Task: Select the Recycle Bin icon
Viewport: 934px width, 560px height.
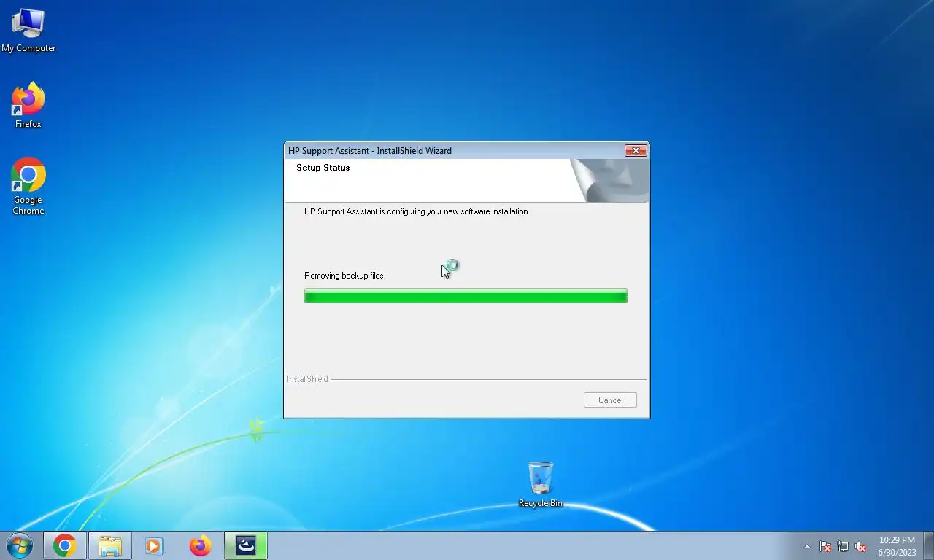Action: [541, 484]
